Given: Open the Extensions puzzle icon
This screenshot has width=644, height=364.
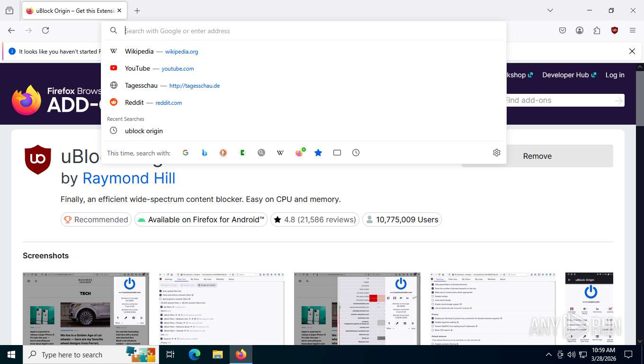Looking at the screenshot, I should [597, 30].
